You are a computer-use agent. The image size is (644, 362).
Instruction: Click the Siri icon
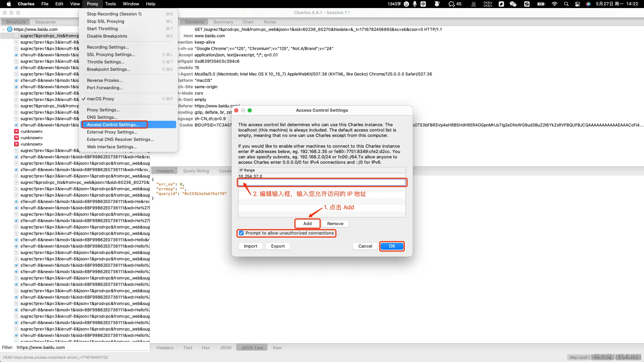[x=588, y=4]
